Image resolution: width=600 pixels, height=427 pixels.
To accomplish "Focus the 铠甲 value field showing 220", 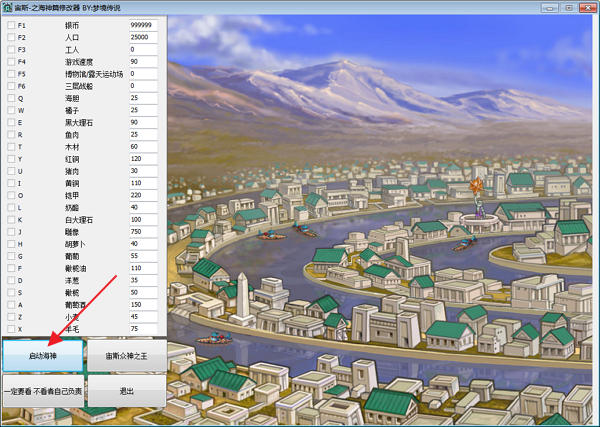I will tap(143, 195).
